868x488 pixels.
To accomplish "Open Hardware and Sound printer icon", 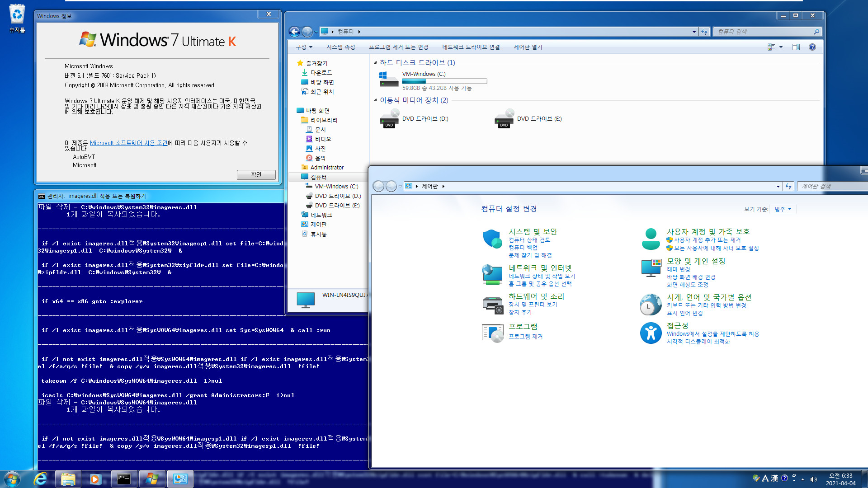I will click(493, 305).
